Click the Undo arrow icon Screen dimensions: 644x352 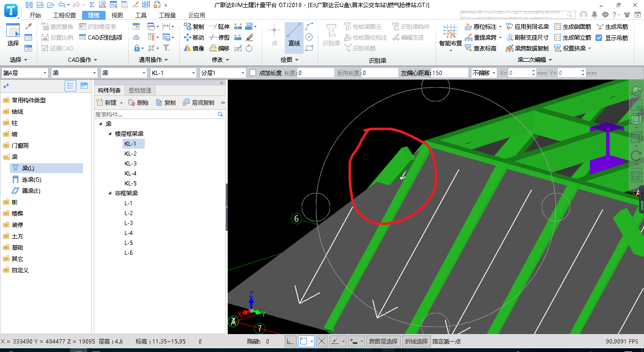coord(62,5)
